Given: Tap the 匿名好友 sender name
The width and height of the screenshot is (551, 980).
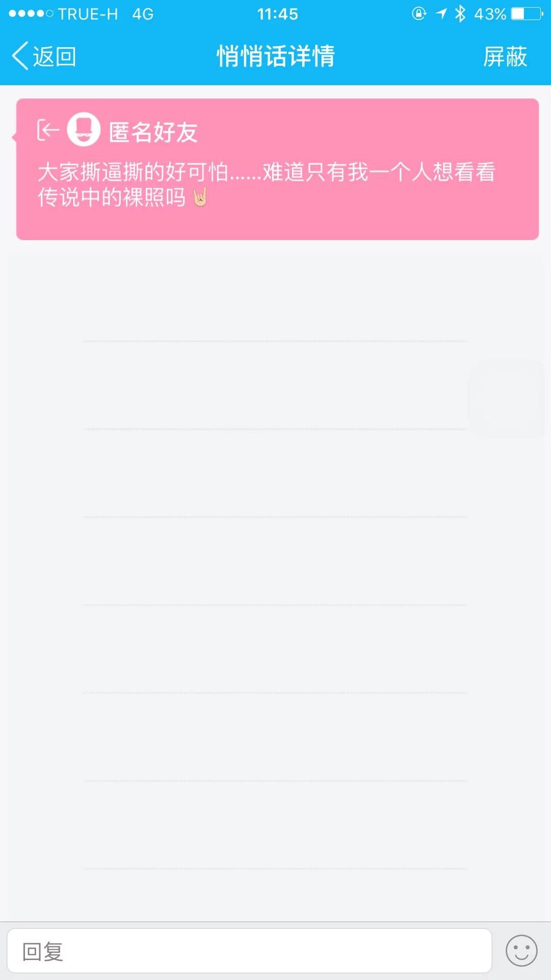Looking at the screenshot, I should pyautogui.click(x=153, y=132).
